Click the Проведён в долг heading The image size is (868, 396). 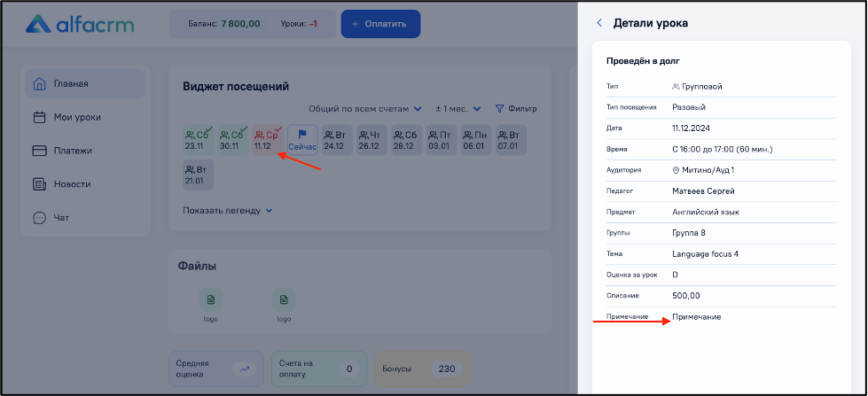(644, 61)
